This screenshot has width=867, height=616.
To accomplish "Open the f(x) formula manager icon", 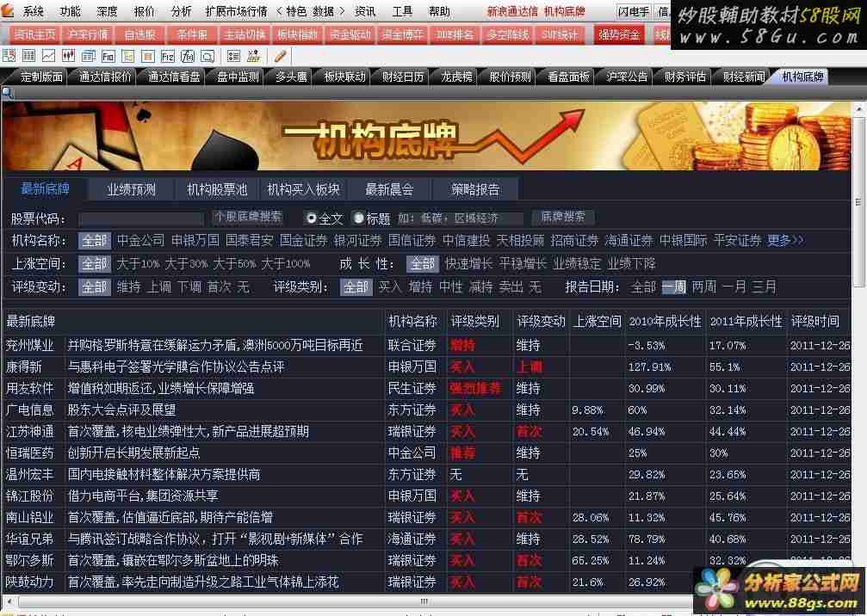I will click(x=188, y=56).
